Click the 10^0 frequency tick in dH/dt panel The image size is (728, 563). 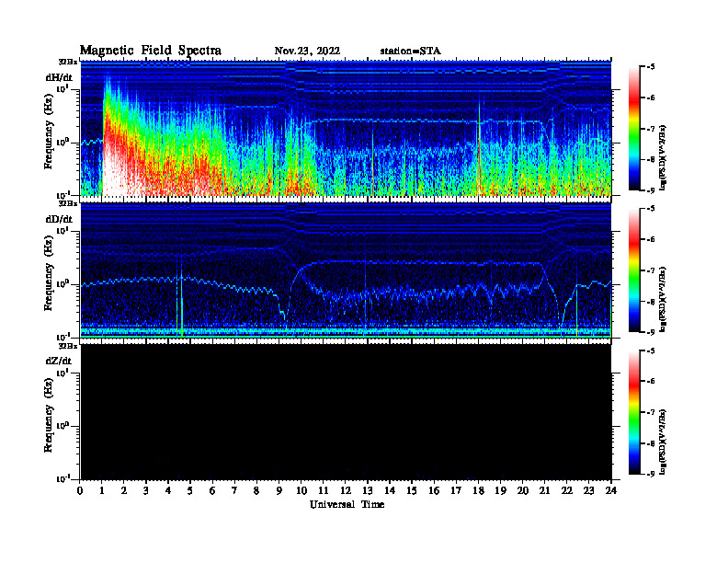click(x=63, y=142)
